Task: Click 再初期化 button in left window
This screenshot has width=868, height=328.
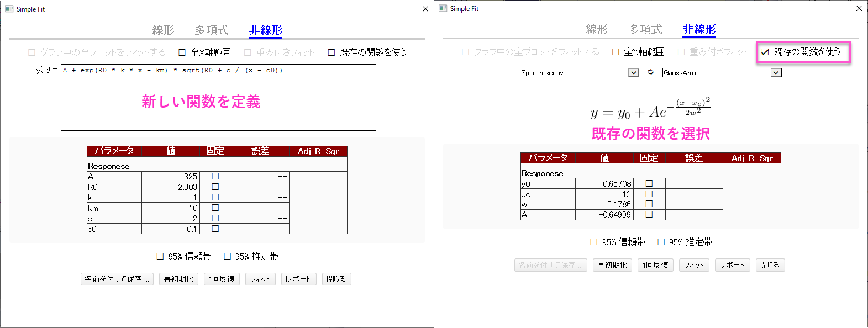Action: tap(178, 279)
